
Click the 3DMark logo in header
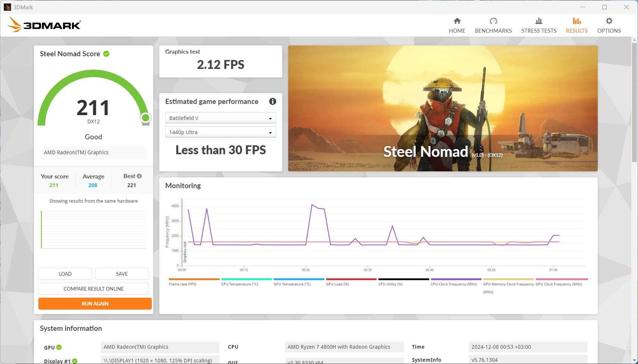coord(44,25)
